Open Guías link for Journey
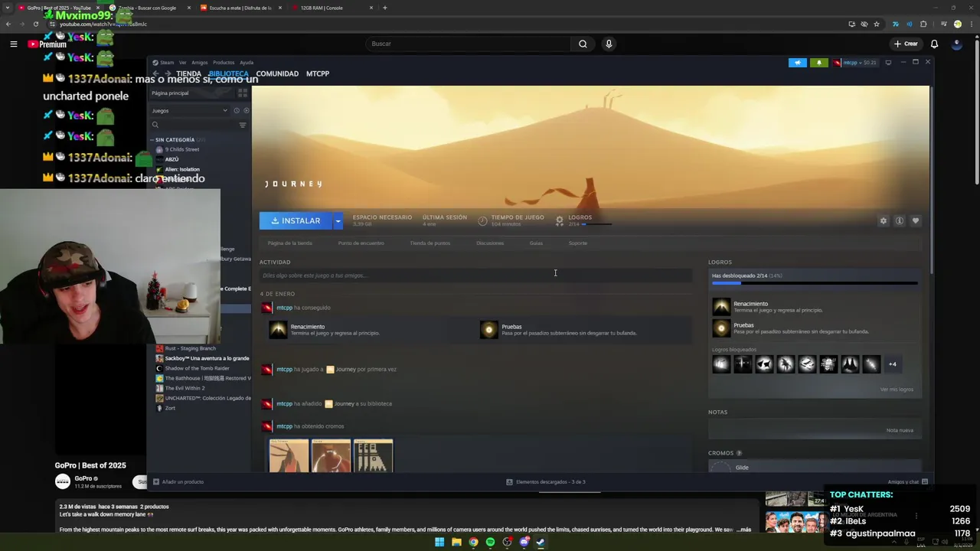 [x=536, y=243]
